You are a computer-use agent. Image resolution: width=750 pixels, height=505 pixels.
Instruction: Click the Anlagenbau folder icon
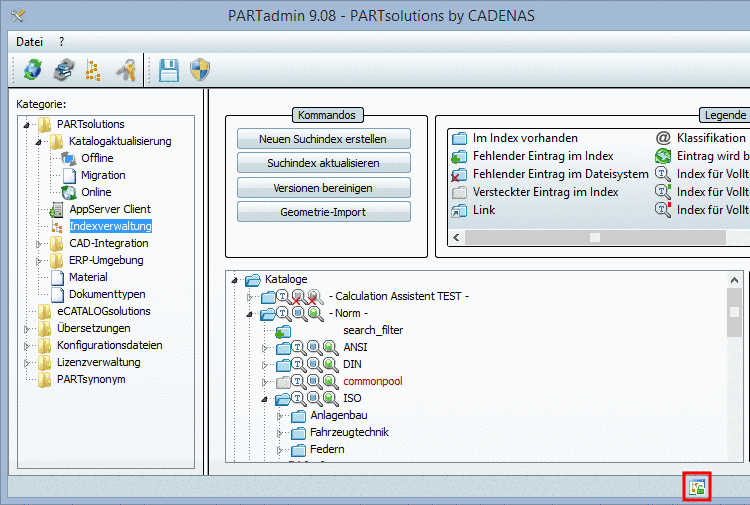[298, 416]
